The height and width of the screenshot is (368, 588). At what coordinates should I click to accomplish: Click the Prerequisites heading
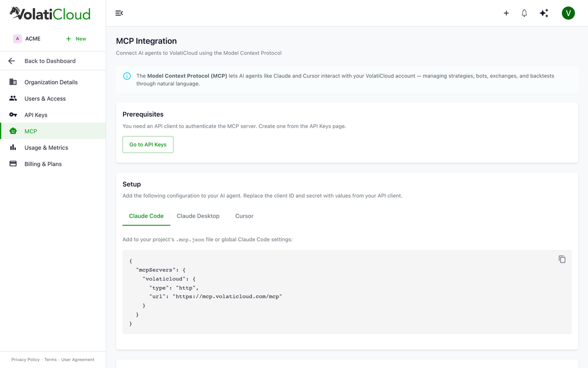143,114
